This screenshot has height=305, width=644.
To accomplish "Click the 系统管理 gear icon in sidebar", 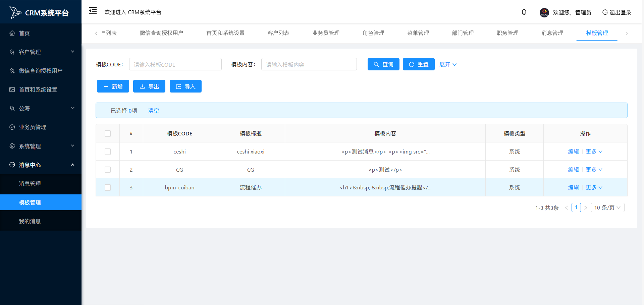I will [12, 146].
